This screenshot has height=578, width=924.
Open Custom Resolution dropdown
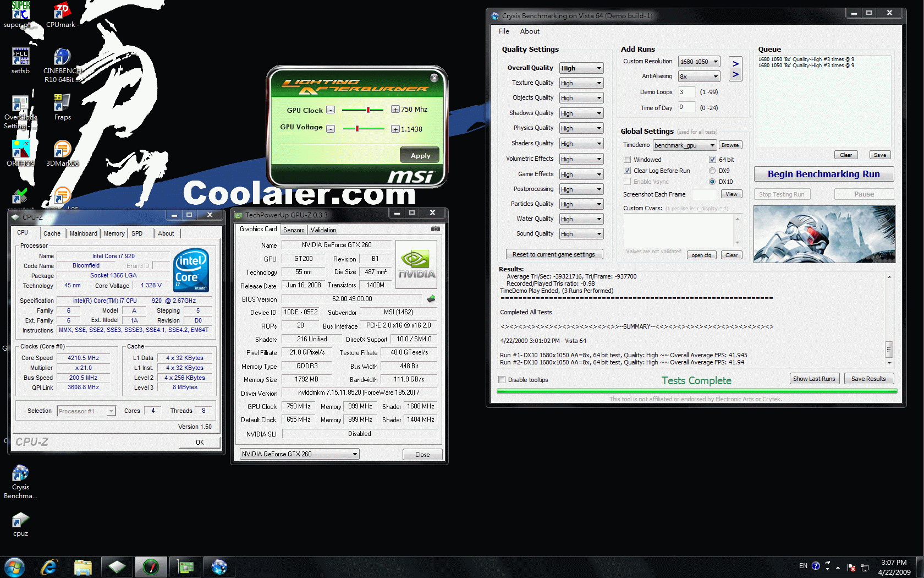pyautogui.click(x=699, y=62)
